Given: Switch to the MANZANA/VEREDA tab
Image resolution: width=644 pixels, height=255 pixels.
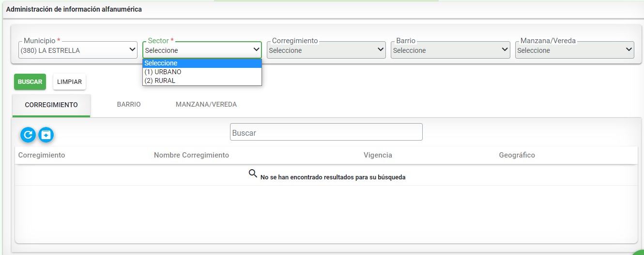Looking at the screenshot, I should [206, 104].
